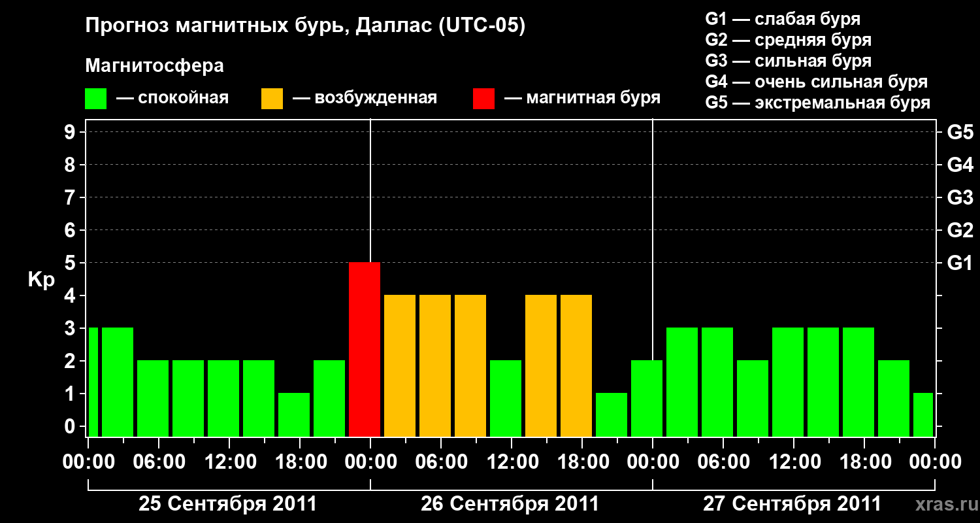This screenshot has width=980, height=523.
Task: Click the red 'магнитная буря' legend swatch
Action: tap(483, 99)
